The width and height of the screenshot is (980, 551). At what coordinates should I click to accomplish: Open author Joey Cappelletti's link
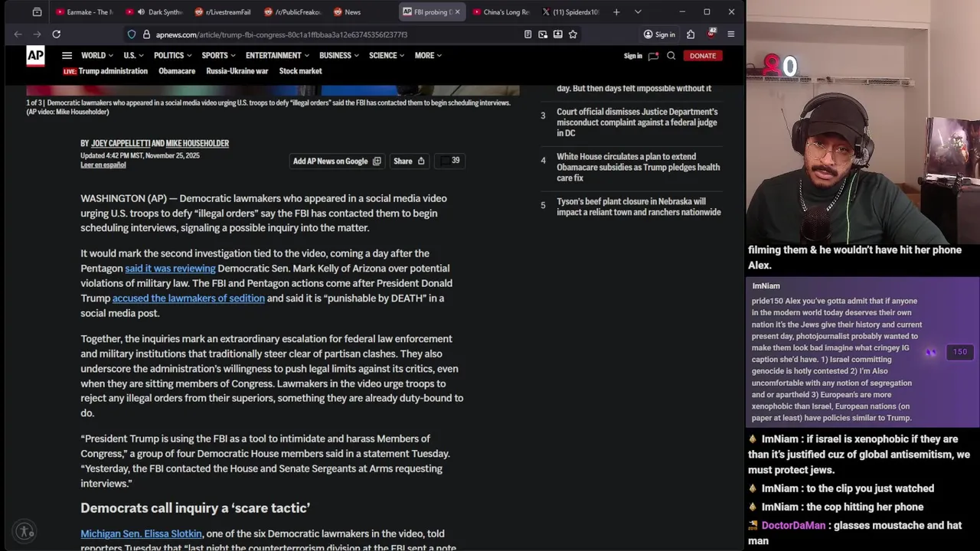click(120, 143)
